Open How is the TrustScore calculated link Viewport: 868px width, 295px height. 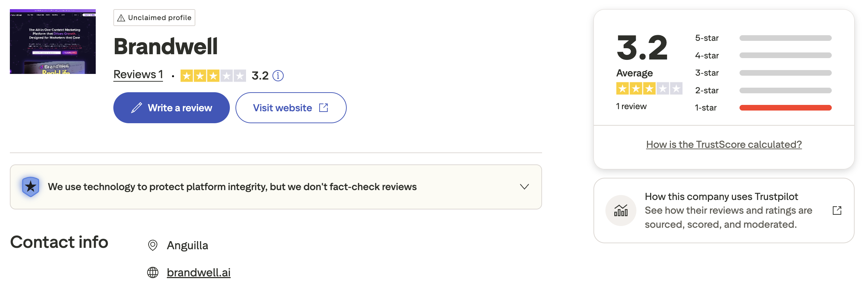[x=724, y=145]
